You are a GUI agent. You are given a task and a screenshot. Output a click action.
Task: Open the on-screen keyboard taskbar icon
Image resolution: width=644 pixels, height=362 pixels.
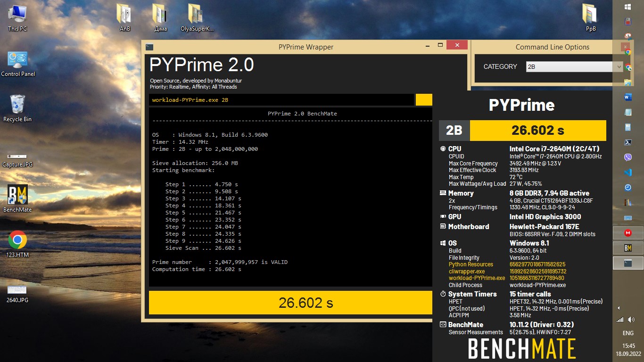[x=628, y=218]
